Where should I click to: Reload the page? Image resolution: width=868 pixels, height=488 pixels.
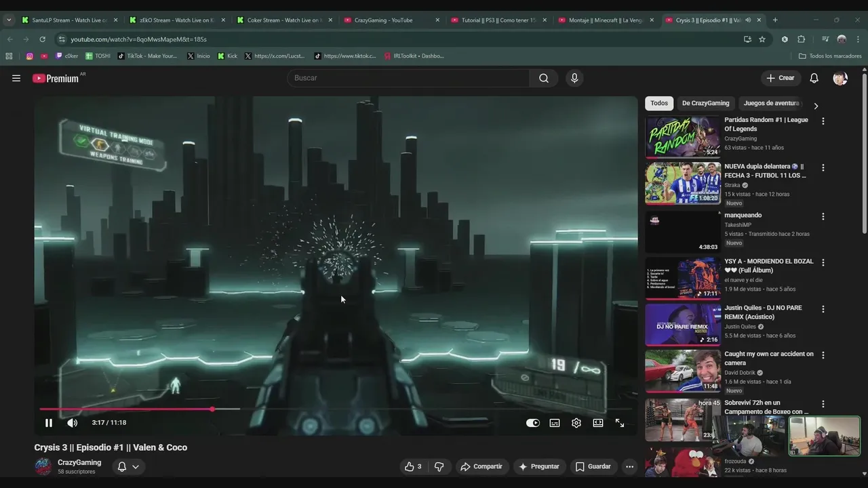pyautogui.click(x=42, y=39)
